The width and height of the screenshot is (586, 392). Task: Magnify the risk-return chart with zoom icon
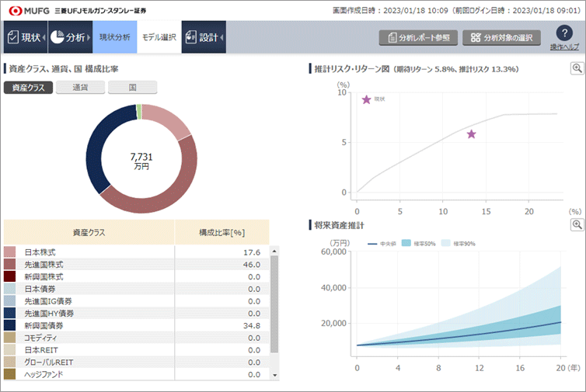click(x=577, y=68)
